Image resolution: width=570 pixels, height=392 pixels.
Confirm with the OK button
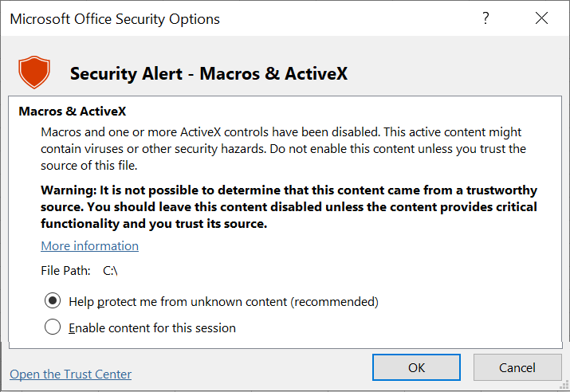pyautogui.click(x=416, y=367)
